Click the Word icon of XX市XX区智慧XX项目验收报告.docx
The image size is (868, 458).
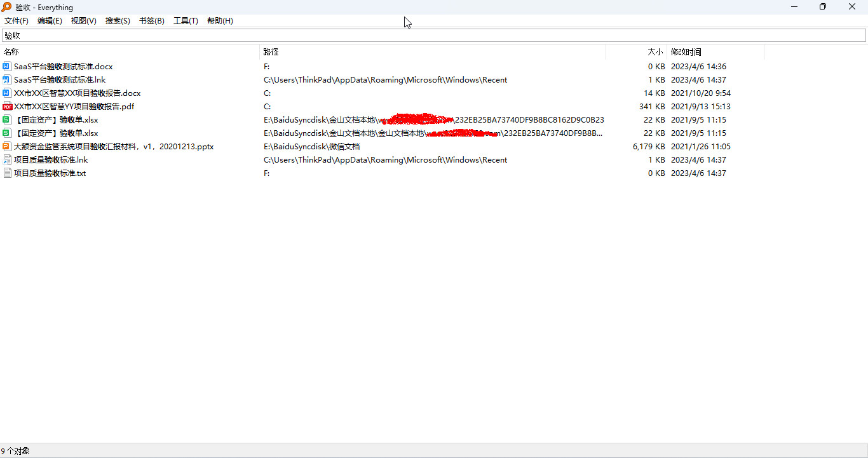[x=7, y=93]
